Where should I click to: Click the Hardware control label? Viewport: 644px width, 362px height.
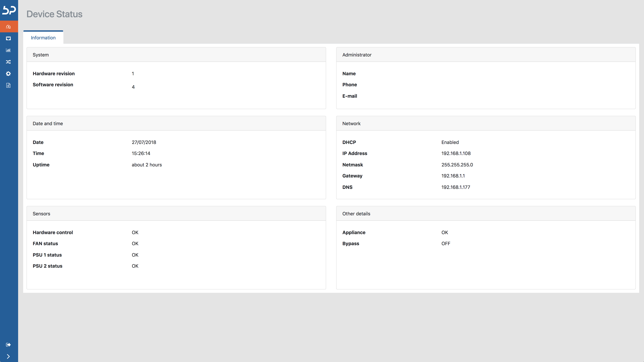(x=53, y=232)
